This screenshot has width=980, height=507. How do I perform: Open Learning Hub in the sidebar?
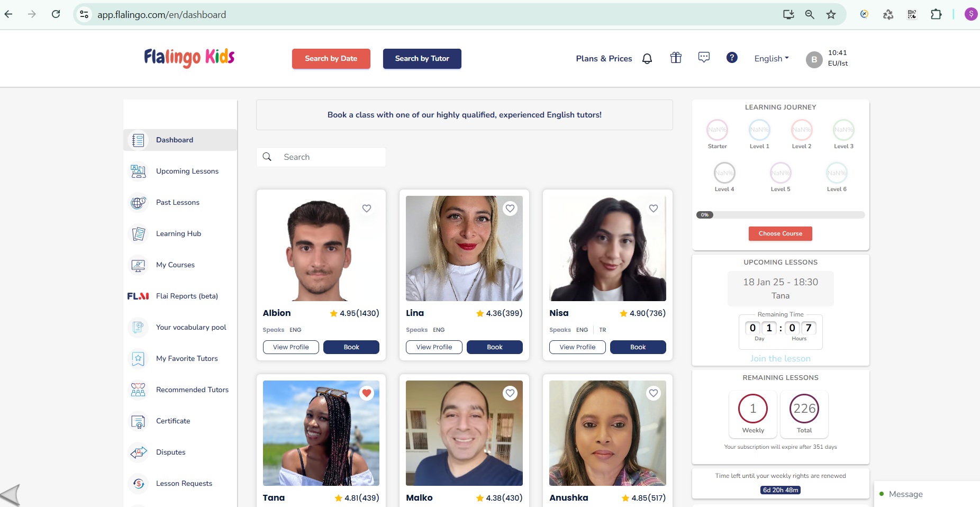point(180,234)
